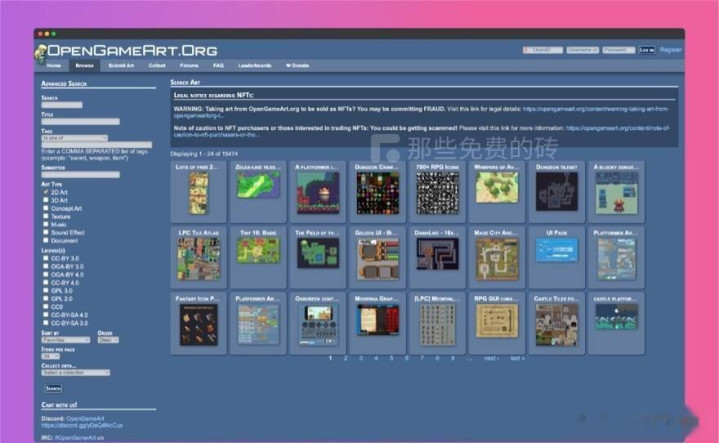Viewport: 719px width, 443px height.
Task: Click the Submitter input field
Action: (80, 175)
